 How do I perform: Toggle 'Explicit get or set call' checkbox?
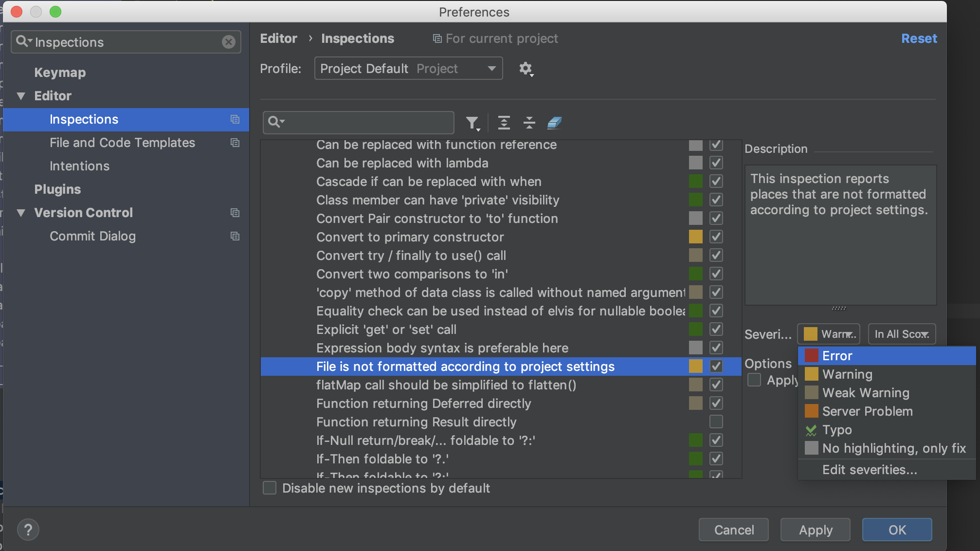[716, 329]
